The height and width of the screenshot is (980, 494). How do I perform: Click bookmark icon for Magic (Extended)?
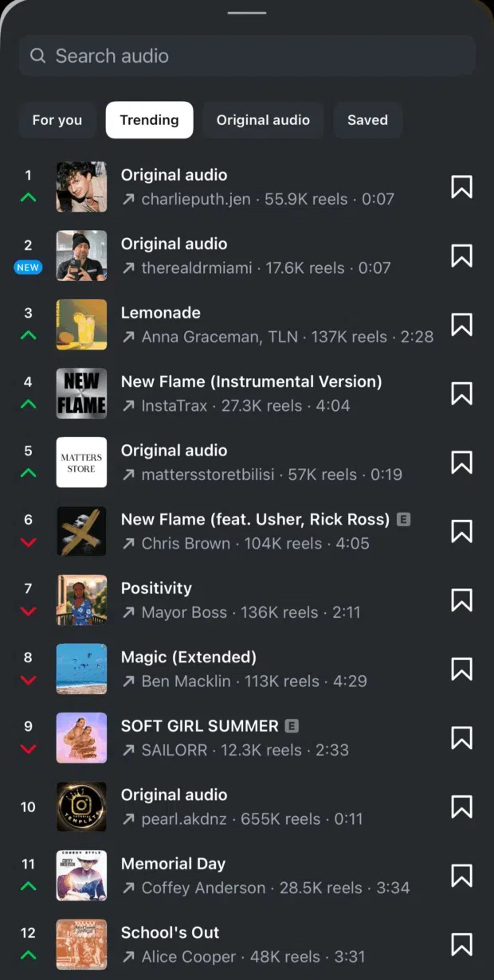[461, 670]
